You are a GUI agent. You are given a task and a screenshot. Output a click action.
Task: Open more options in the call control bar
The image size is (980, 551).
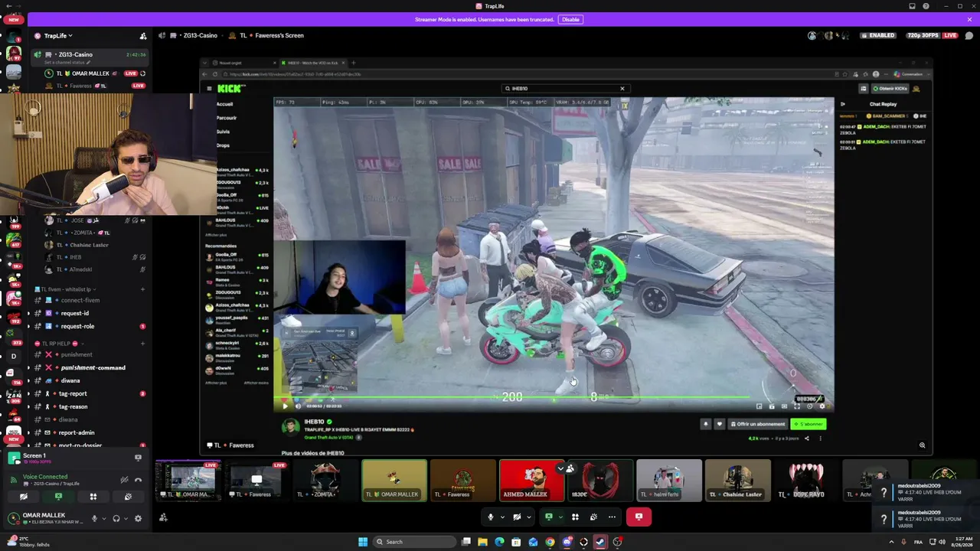click(612, 517)
